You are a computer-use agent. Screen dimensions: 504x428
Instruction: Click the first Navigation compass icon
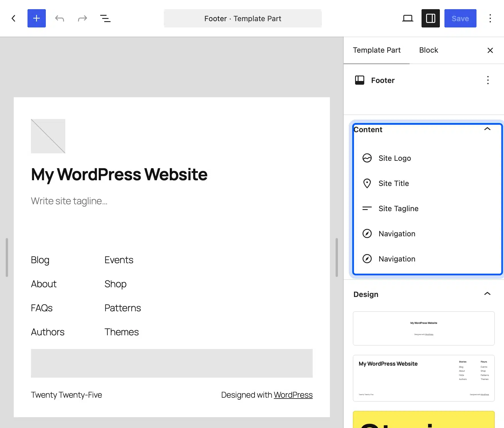[367, 233]
